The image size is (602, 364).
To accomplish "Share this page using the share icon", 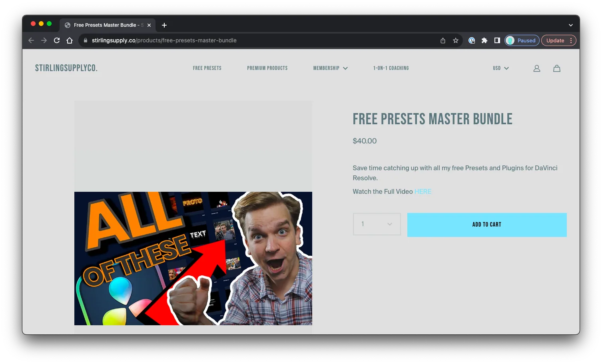I will (443, 40).
